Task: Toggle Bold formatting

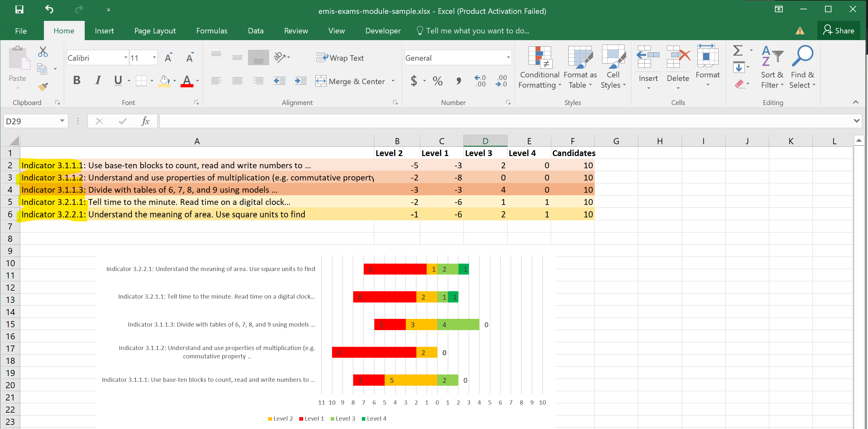Action: coord(76,80)
